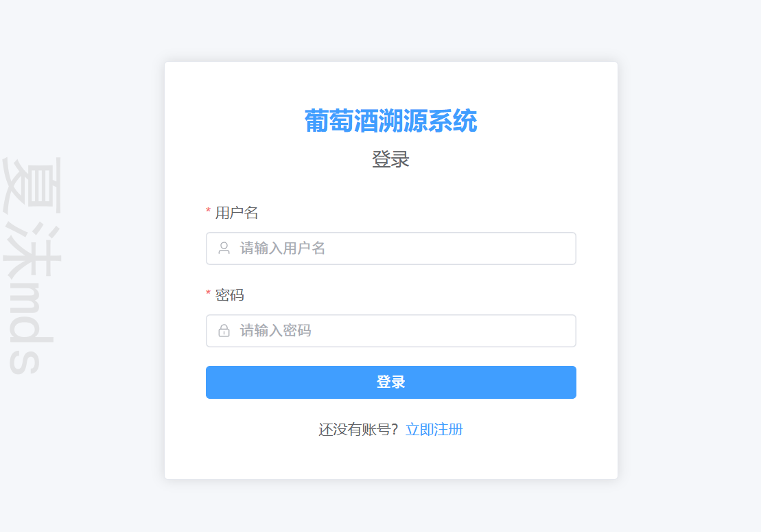Click the 用户名 field label

(x=236, y=213)
